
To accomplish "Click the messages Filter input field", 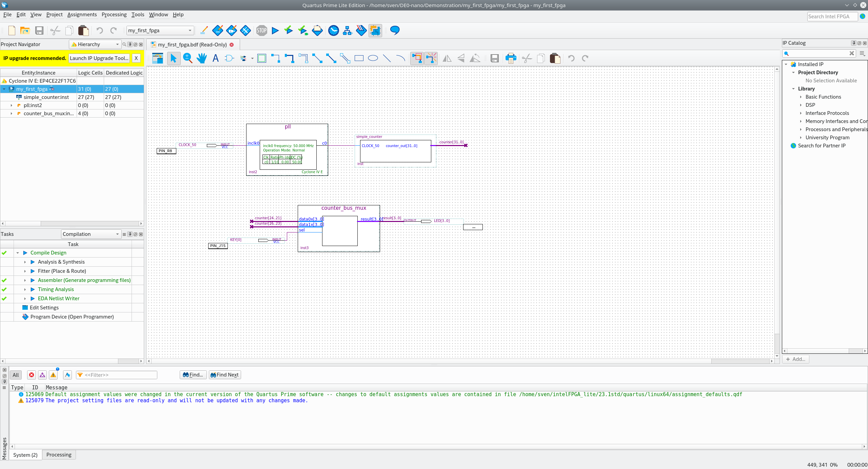I will pyautogui.click(x=117, y=375).
